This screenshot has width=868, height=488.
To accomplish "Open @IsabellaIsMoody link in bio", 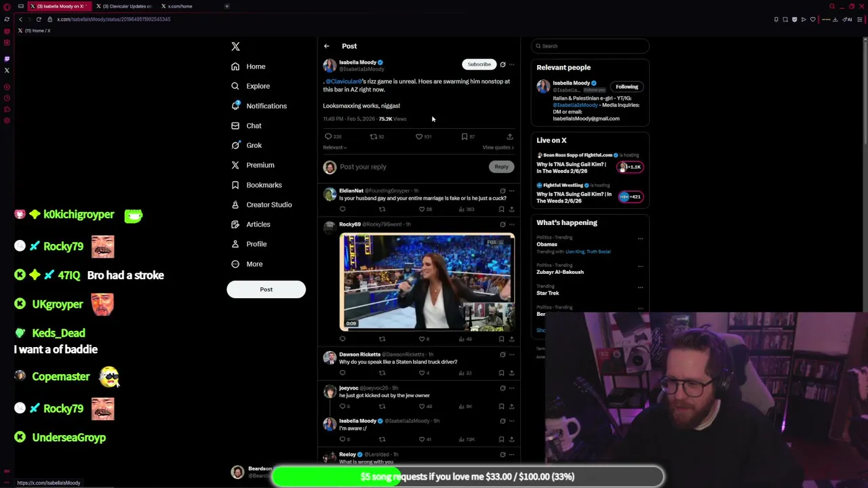I will tap(575, 105).
